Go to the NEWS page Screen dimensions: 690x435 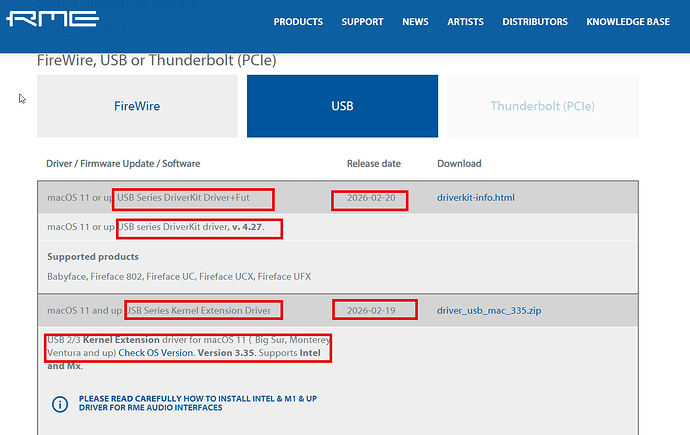pos(415,22)
